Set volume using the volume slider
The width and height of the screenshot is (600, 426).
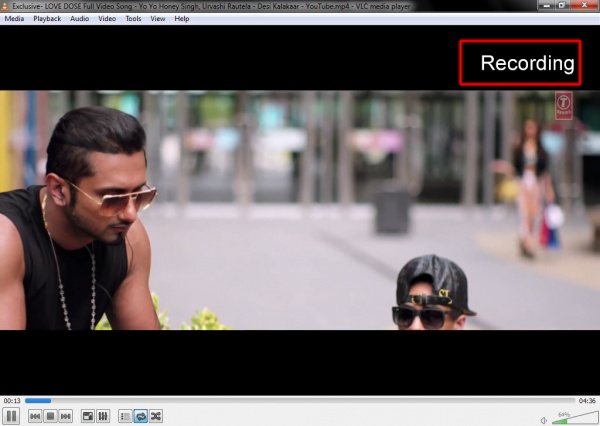pyautogui.click(x=574, y=418)
